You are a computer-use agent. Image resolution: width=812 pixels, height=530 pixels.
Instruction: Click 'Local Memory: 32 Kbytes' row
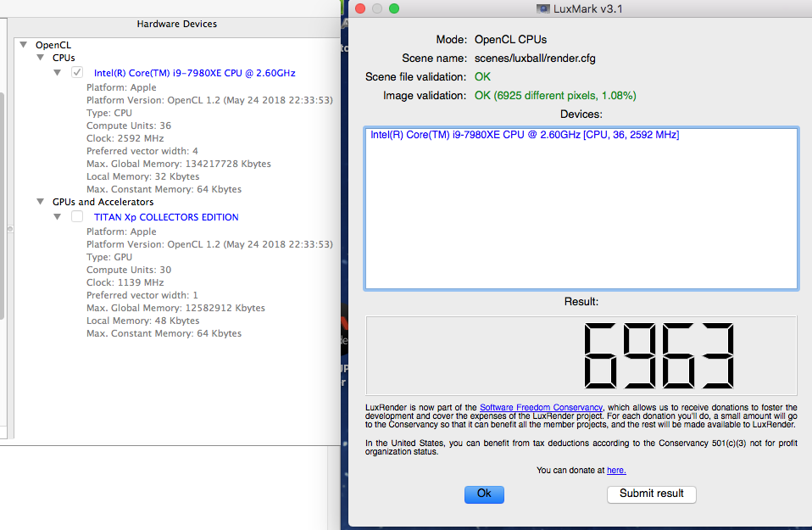click(143, 176)
